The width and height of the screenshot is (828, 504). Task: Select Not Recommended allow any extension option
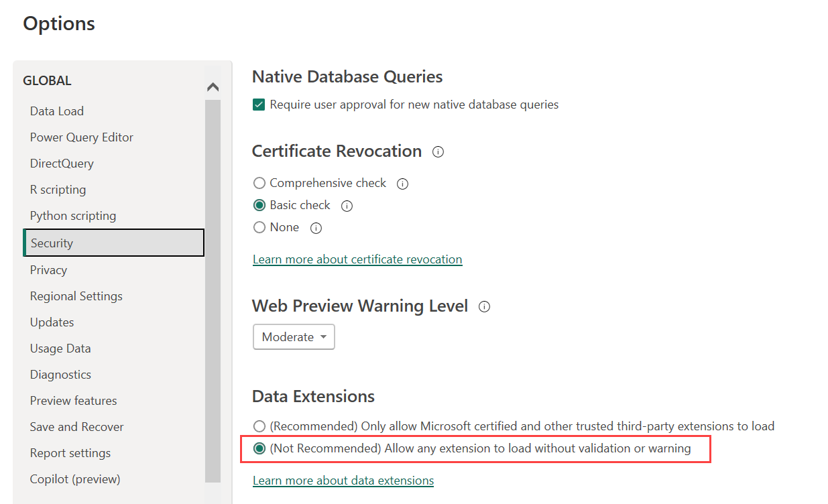click(259, 448)
